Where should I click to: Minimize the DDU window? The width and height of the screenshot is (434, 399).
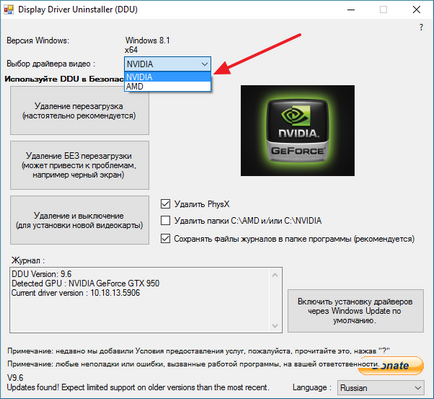pos(351,10)
